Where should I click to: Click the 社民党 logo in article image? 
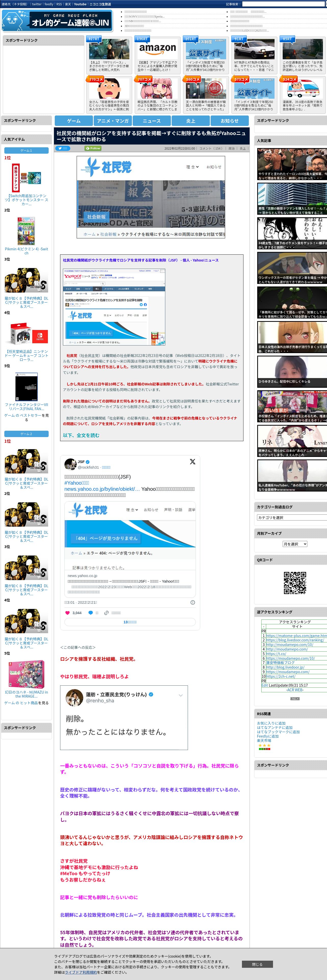click(106, 167)
